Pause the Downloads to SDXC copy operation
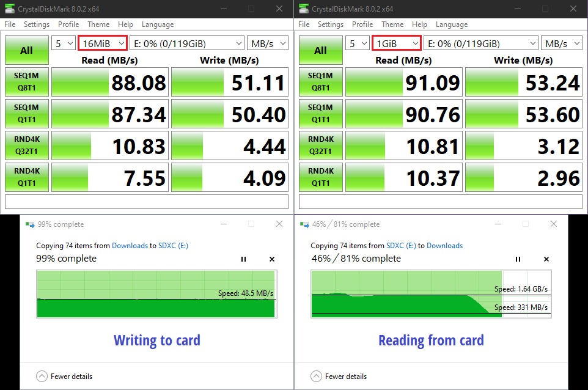The image size is (588, 390). click(243, 259)
